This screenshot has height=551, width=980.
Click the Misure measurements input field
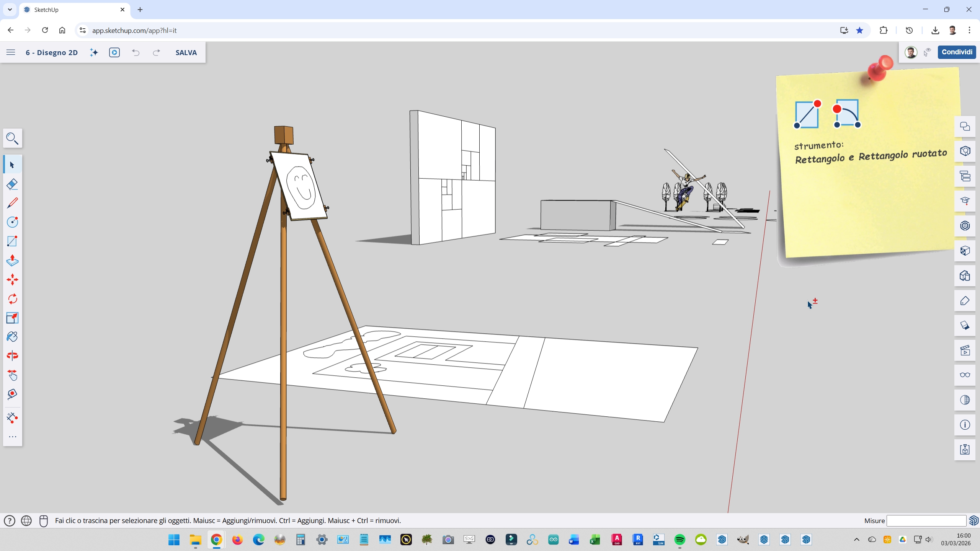click(x=926, y=521)
